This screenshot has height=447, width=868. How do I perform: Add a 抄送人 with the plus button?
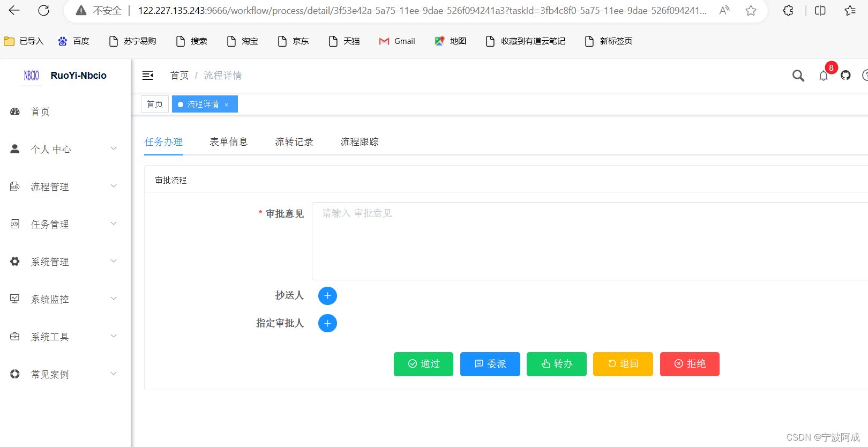point(327,296)
